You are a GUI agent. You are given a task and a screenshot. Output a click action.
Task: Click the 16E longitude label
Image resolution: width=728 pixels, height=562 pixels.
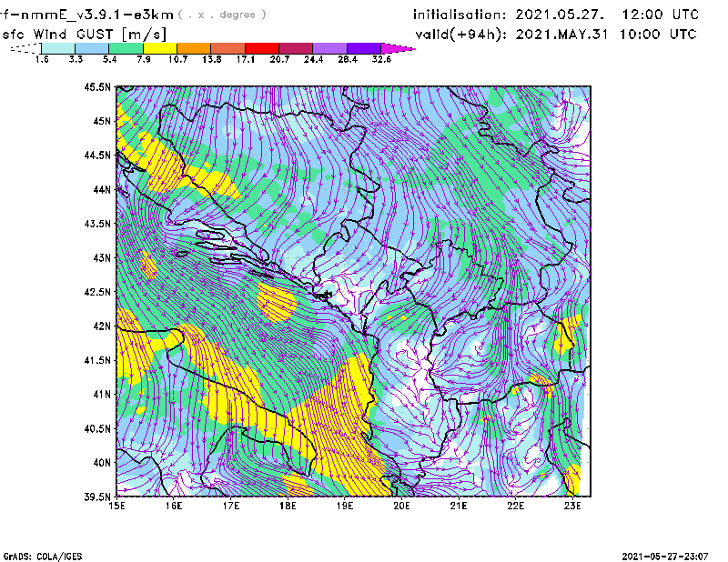pos(174,506)
